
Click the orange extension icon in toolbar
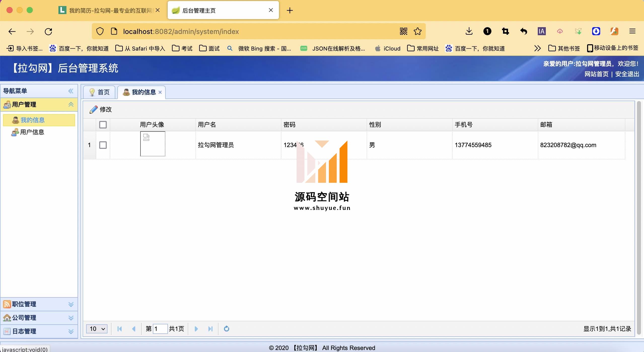click(x=614, y=31)
